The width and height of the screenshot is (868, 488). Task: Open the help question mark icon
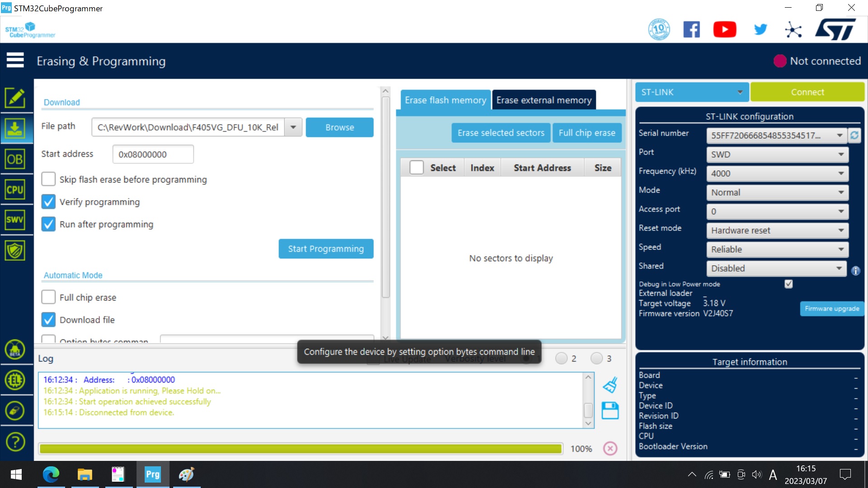[x=15, y=441]
